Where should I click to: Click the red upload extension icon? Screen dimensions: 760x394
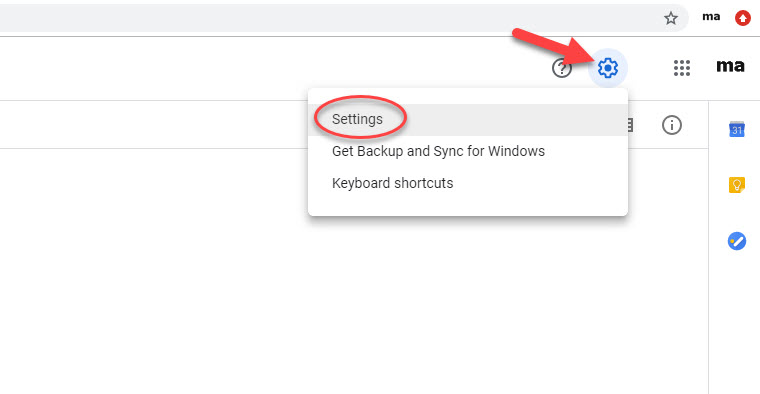(x=743, y=18)
